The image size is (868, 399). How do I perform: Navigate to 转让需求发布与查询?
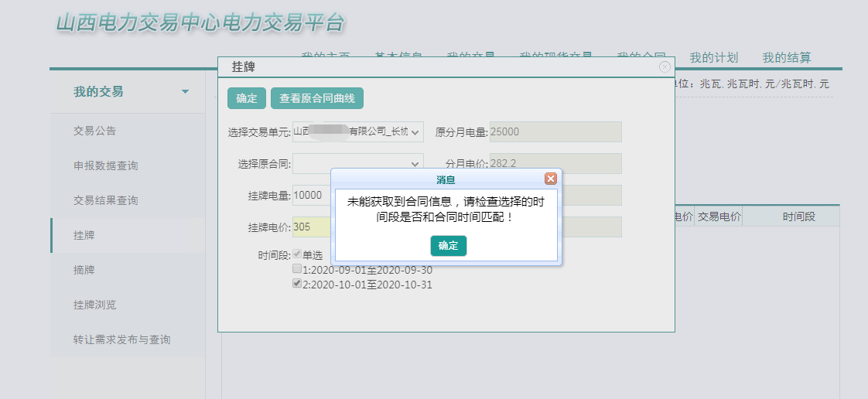coord(122,339)
